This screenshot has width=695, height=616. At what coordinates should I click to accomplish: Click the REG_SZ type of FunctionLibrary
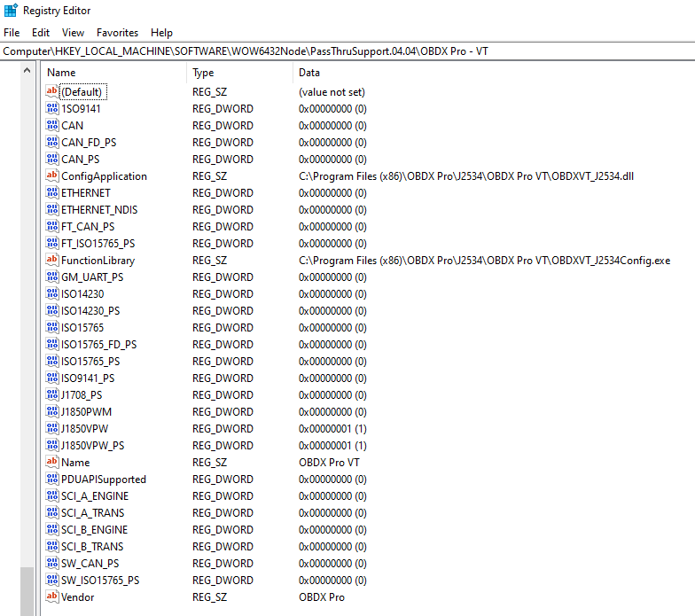point(209,261)
